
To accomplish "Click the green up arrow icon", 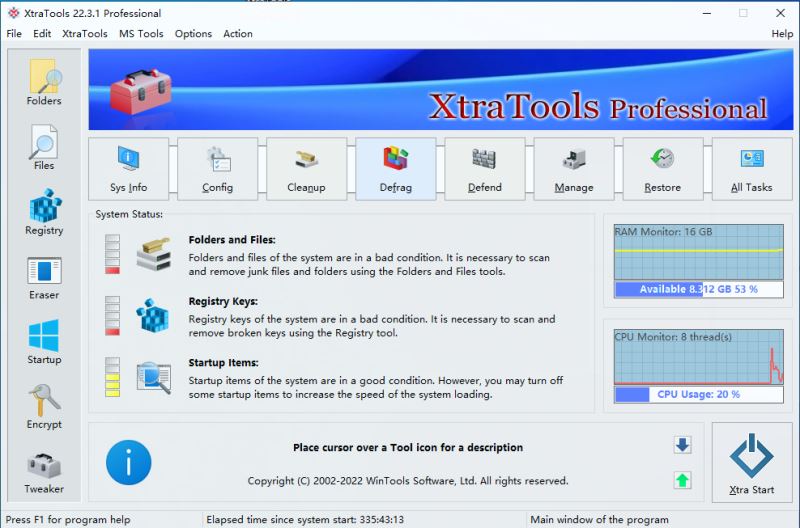I will pyautogui.click(x=682, y=480).
